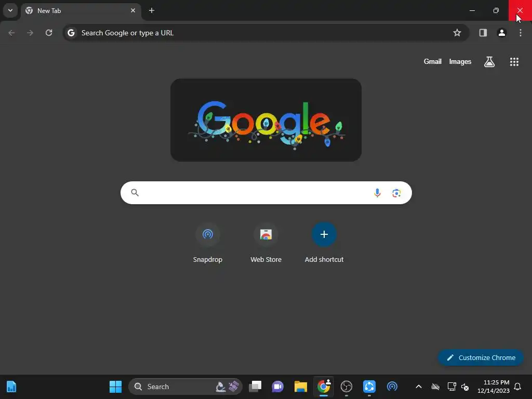Open the Google apps grid
The image size is (532, 399).
point(514,62)
